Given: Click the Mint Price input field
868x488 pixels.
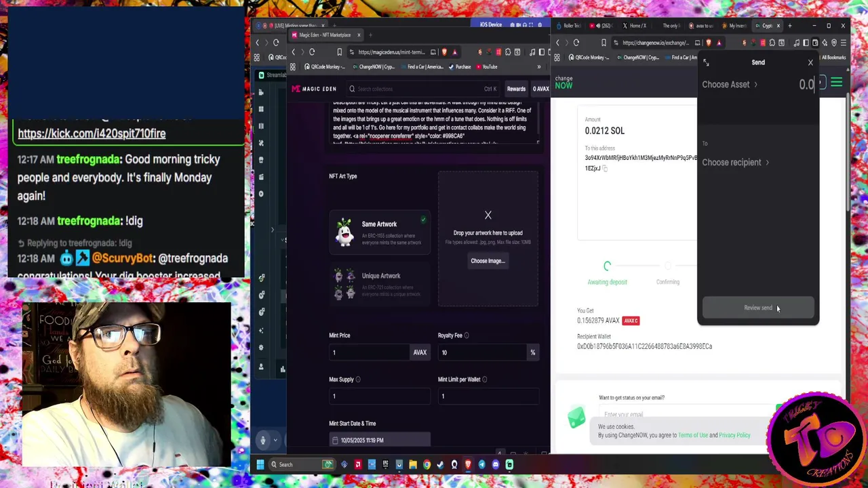Looking at the screenshot, I should (x=370, y=352).
